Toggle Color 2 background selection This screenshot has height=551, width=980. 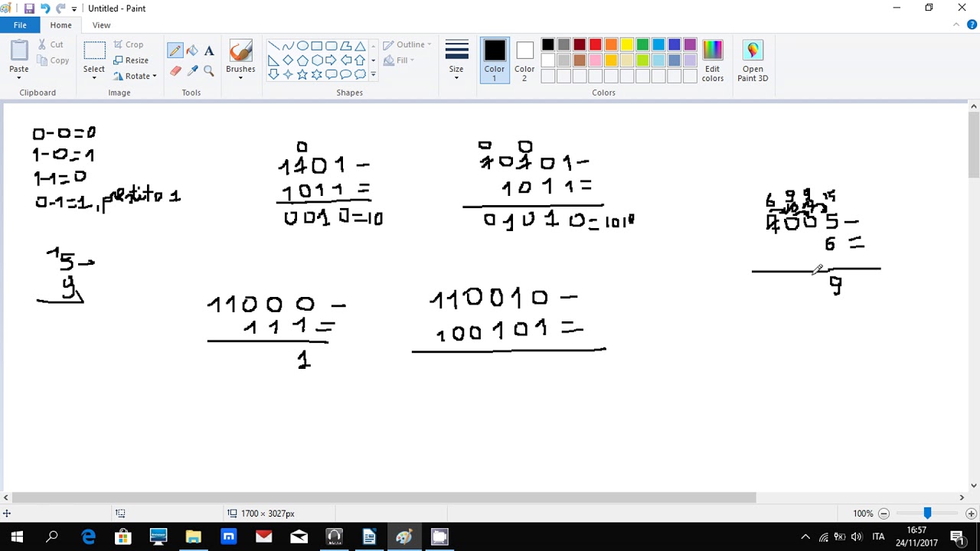[x=524, y=60]
